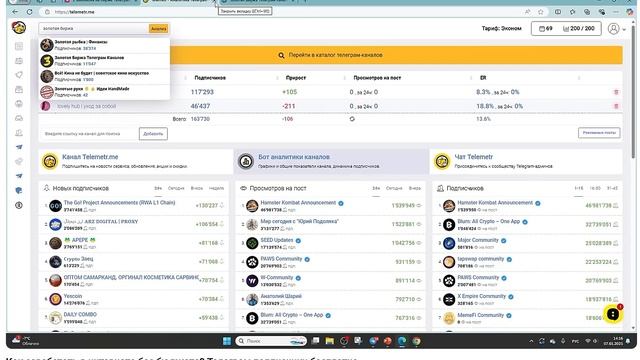Open 'APEPE' channel in new subscribers list

pos(80,240)
